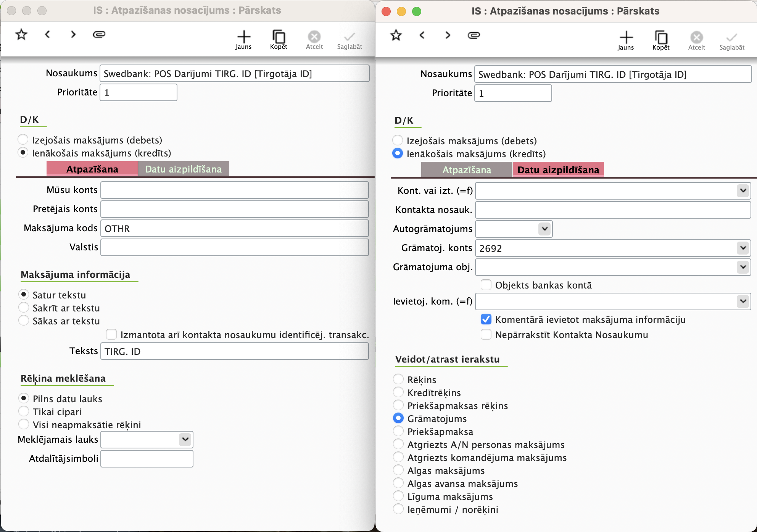Click Nosaukums field in left window

[234, 73]
